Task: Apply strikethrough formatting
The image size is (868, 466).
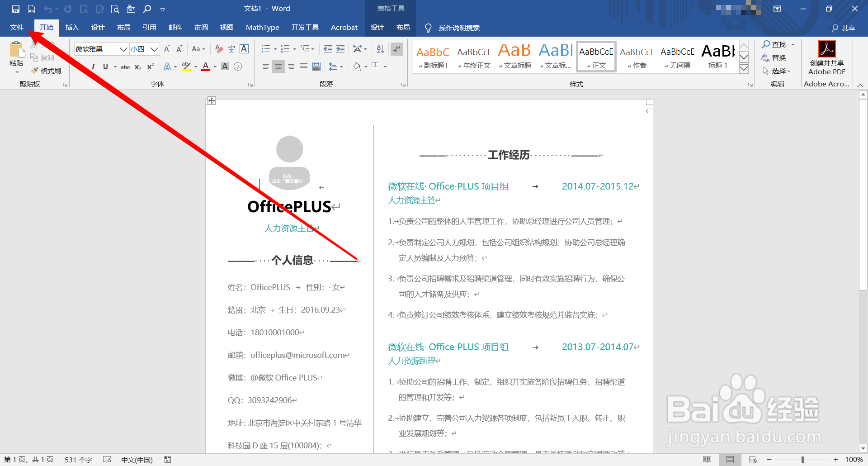Action: point(125,67)
